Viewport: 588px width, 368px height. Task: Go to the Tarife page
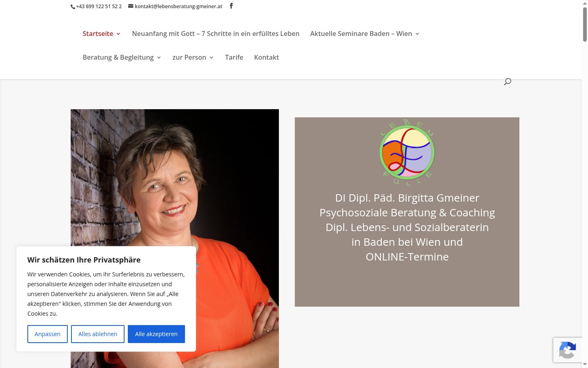click(x=234, y=57)
